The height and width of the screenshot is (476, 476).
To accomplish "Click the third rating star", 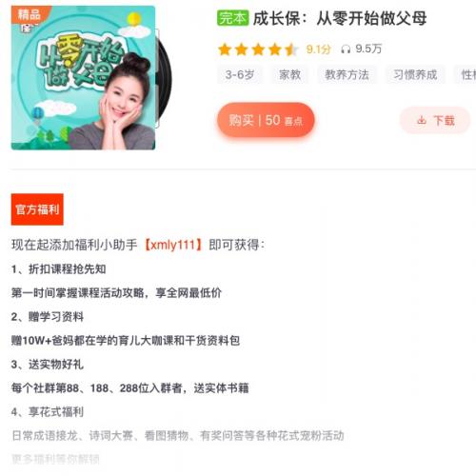I will point(258,50).
